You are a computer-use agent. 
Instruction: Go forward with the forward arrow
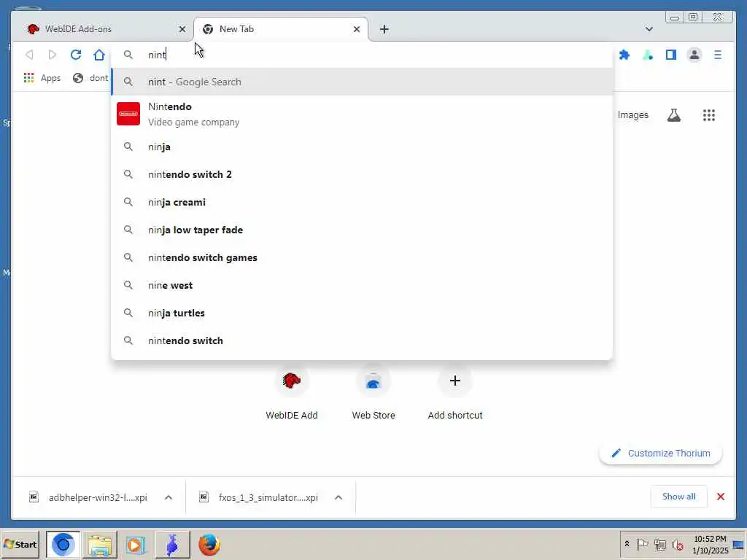click(53, 55)
